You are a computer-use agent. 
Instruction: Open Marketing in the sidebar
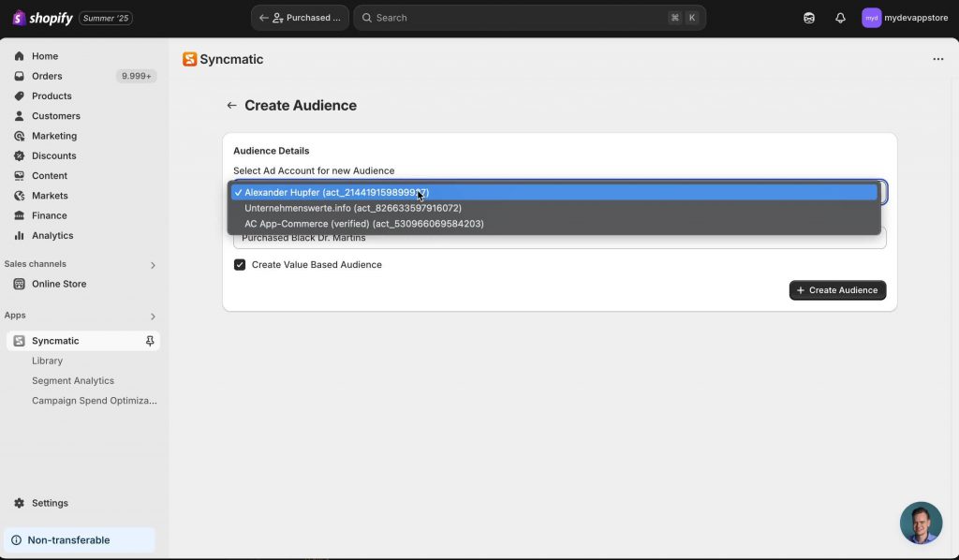pos(53,136)
